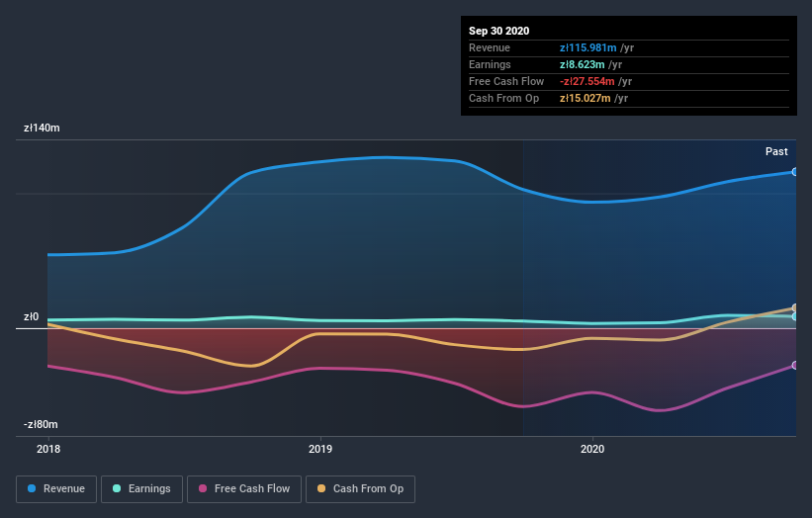Click the 2019 x-axis label
This screenshot has height=518, width=812.
tap(320, 449)
